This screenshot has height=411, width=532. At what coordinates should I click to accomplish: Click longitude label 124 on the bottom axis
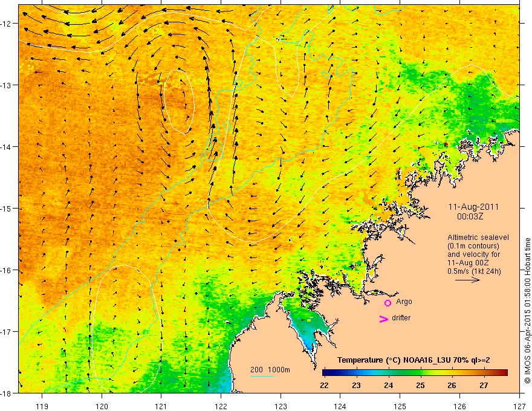click(x=340, y=406)
